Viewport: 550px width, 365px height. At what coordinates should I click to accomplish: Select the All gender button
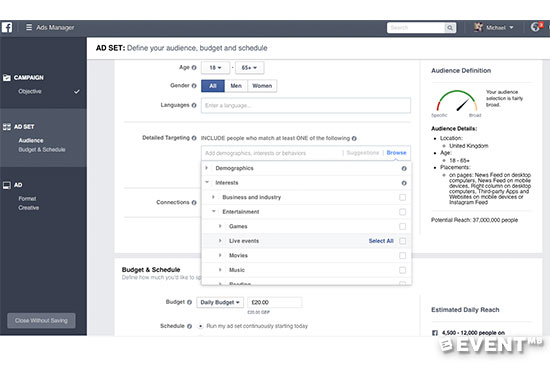pos(213,86)
